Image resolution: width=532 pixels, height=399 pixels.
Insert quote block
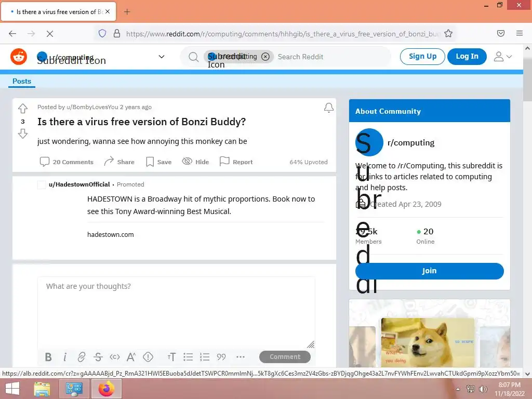click(221, 357)
